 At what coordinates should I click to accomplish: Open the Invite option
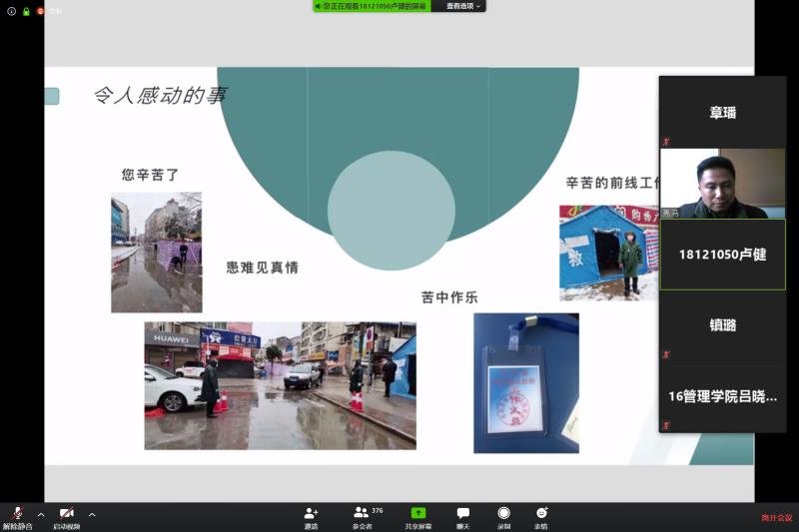pyautogui.click(x=311, y=518)
